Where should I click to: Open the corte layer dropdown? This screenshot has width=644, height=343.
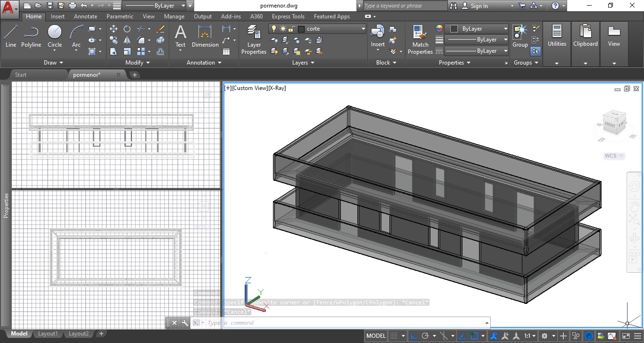[363, 29]
